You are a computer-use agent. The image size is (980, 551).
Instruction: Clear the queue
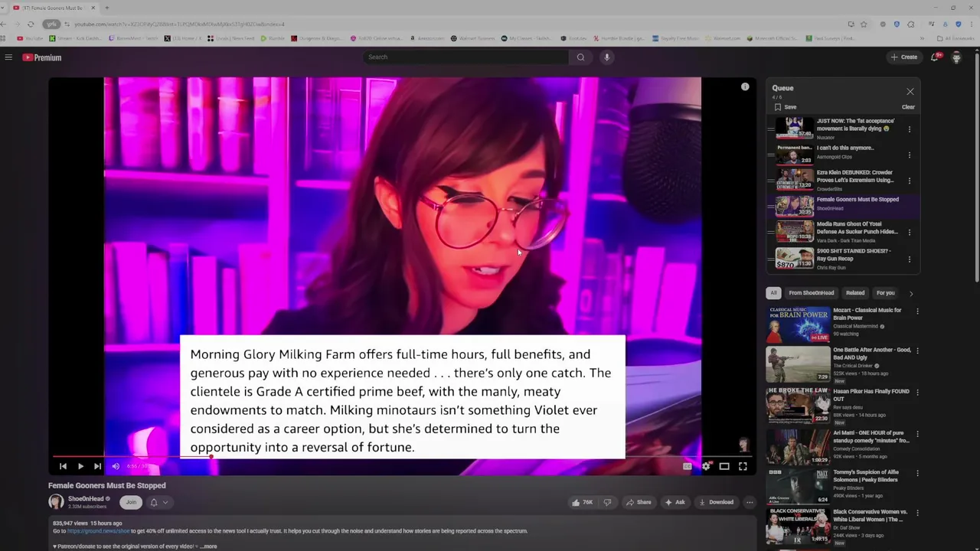pyautogui.click(x=908, y=107)
